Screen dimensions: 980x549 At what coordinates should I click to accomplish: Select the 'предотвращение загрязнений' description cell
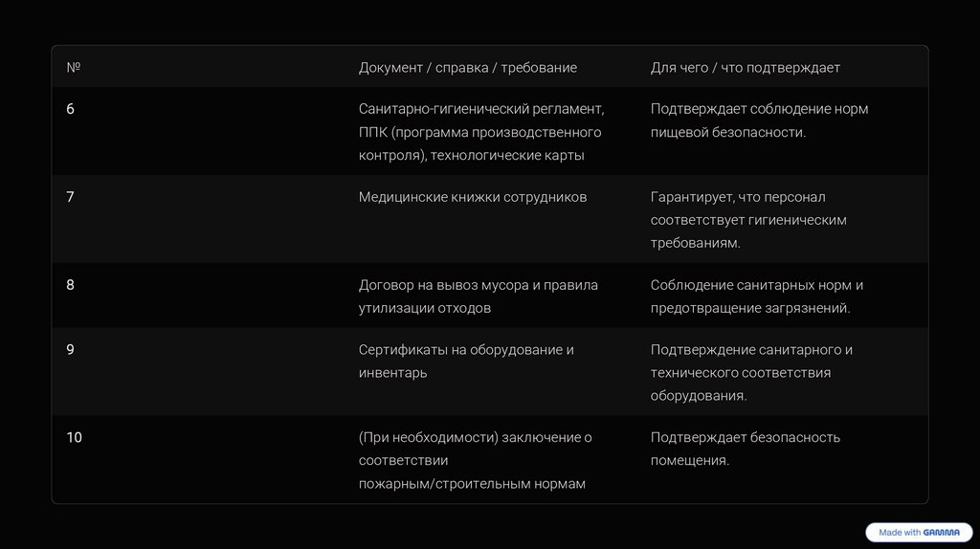(x=756, y=296)
